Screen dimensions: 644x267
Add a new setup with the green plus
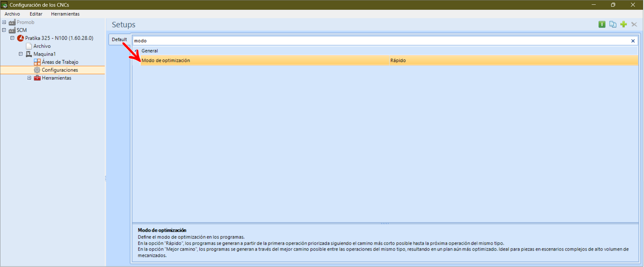[624, 24]
